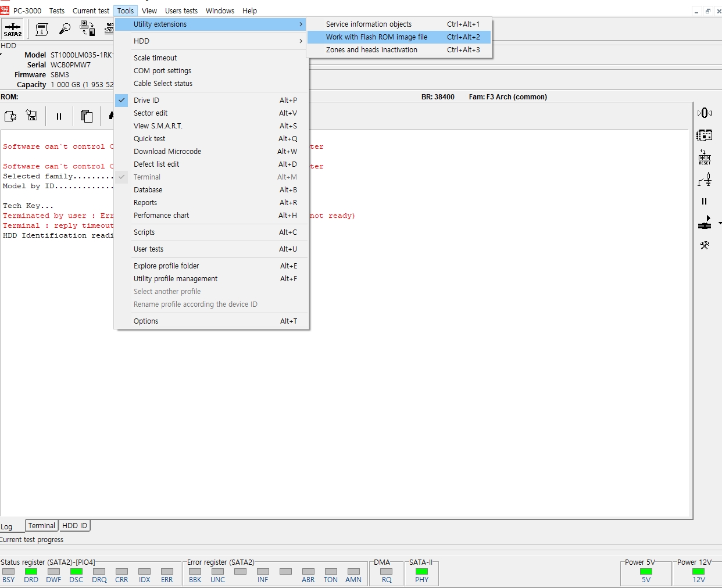Expand the HDD submenu in Tools menu
722x588 pixels.
click(212, 41)
